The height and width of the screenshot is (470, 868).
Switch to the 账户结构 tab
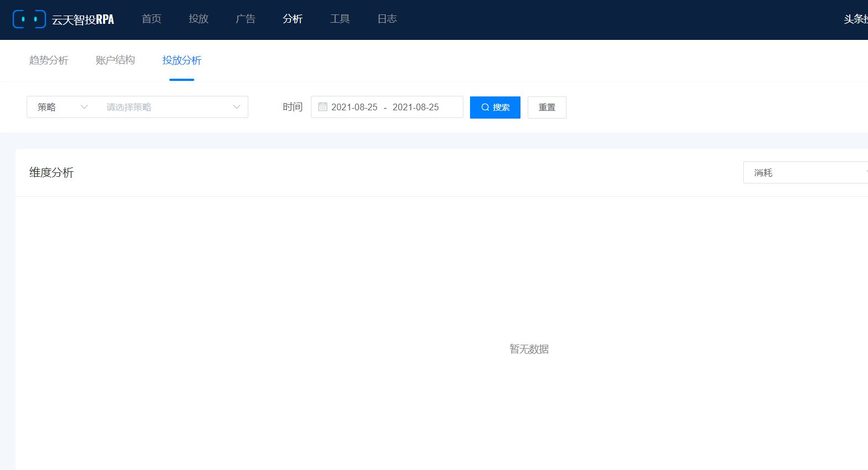[x=115, y=60]
